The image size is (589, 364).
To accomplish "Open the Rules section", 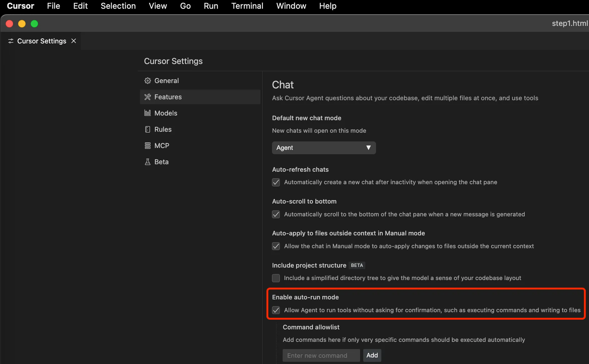I will (200, 129).
